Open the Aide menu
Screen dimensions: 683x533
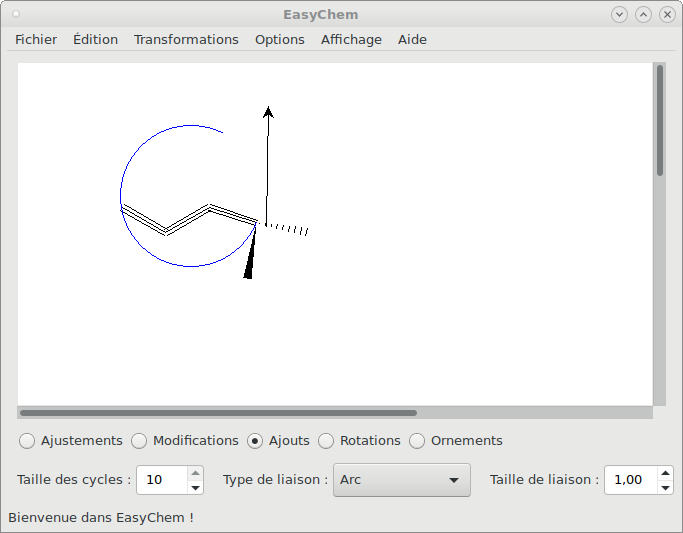click(412, 40)
